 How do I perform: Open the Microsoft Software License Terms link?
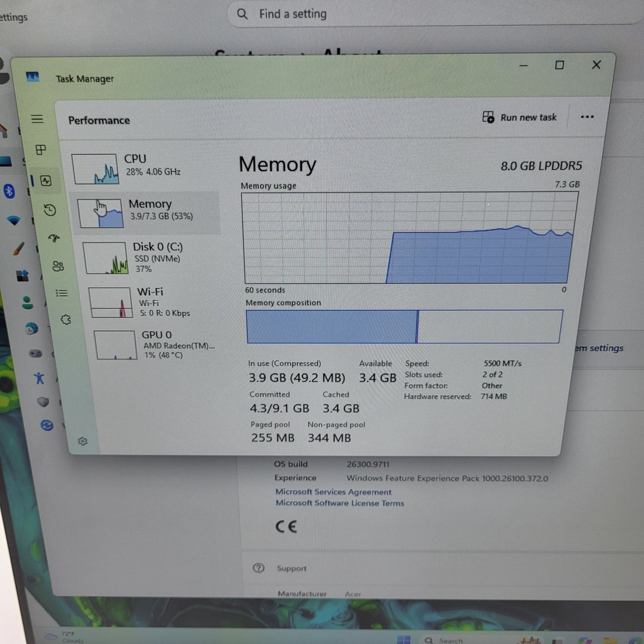[x=340, y=503]
